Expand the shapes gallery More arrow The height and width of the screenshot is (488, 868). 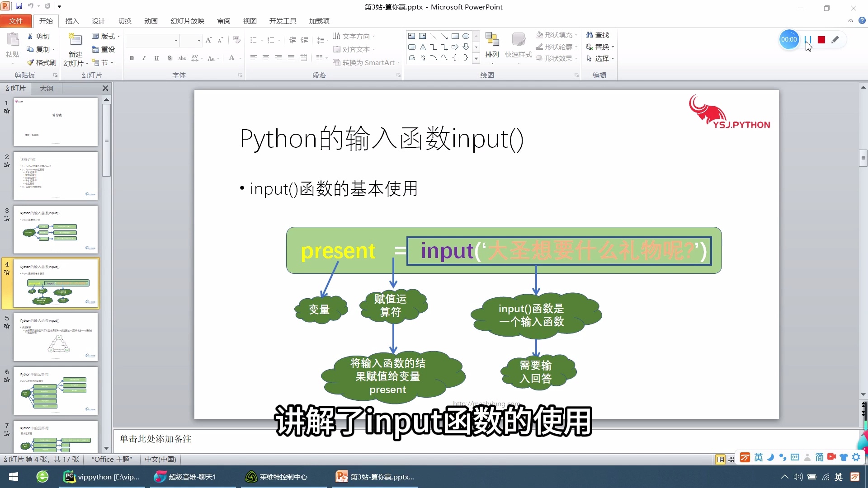[476, 58]
